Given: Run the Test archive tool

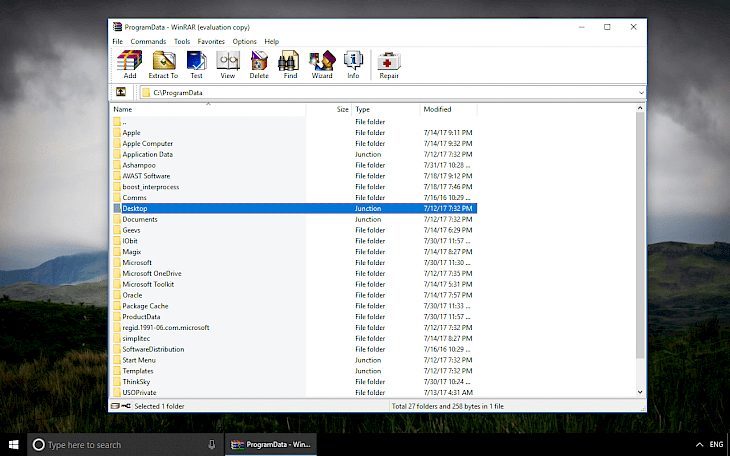Looking at the screenshot, I should tap(196, 65).
